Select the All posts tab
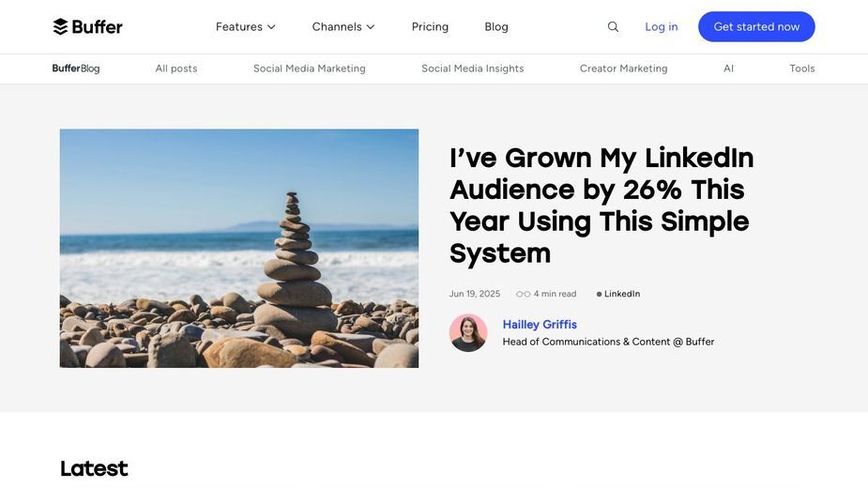 [x=176, y=69]
